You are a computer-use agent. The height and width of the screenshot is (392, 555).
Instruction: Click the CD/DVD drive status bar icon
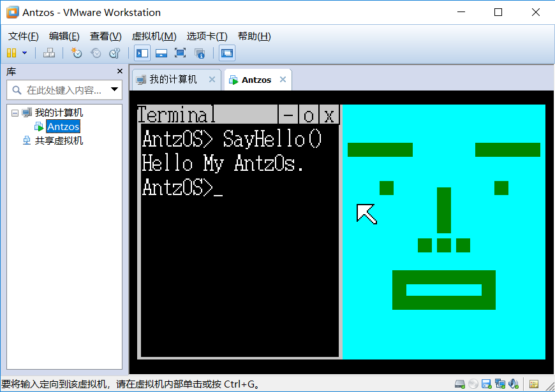click(x=473, y=384)
